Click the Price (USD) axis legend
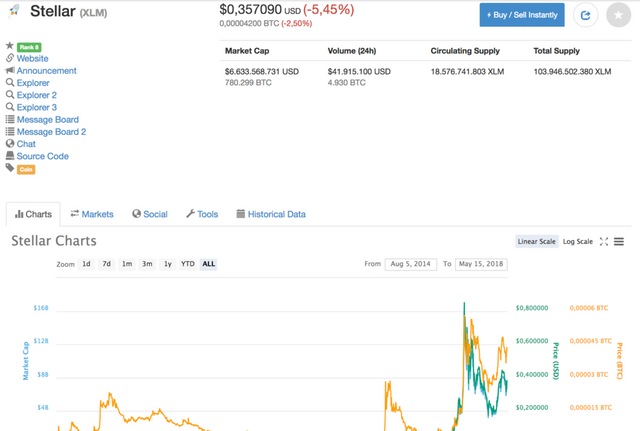 click(556, 361)
